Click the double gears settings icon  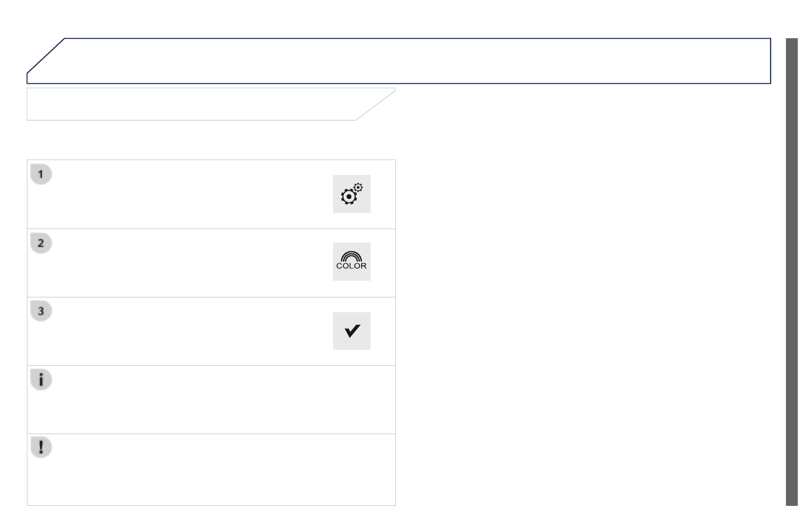coord(352,195)
